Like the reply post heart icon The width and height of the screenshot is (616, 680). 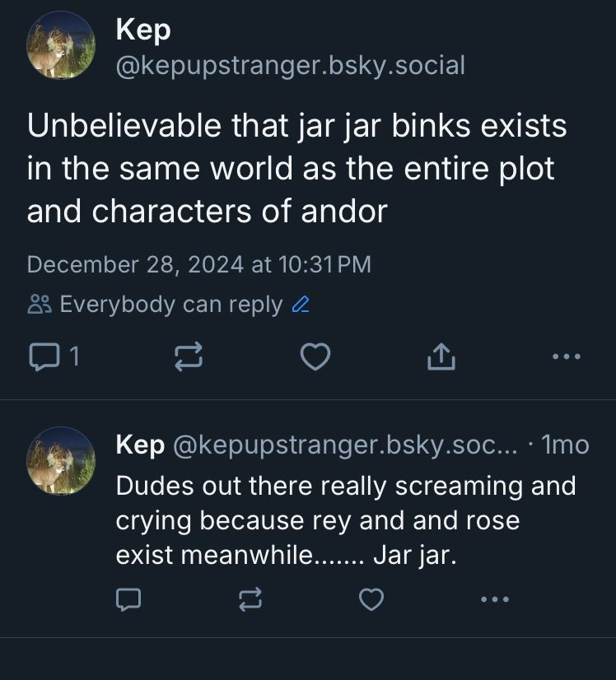click(371, 599)
